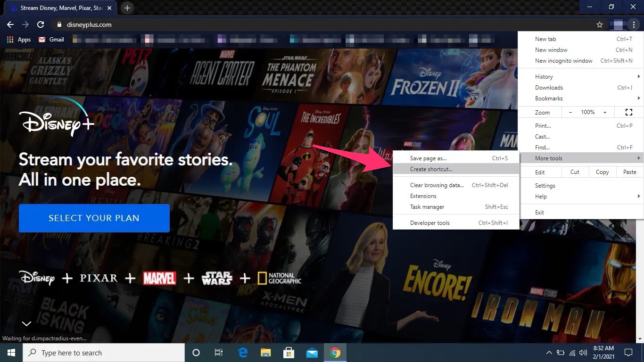The width and height of the screenshot is (644, 362).
Task: Click the site lock icon in the address bar
Action: coord(59,25)
